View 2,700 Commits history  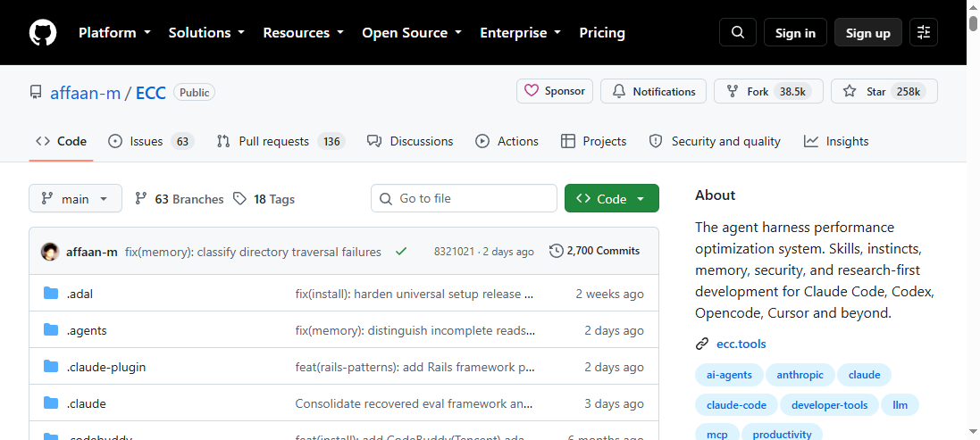[x=594, y=251]
